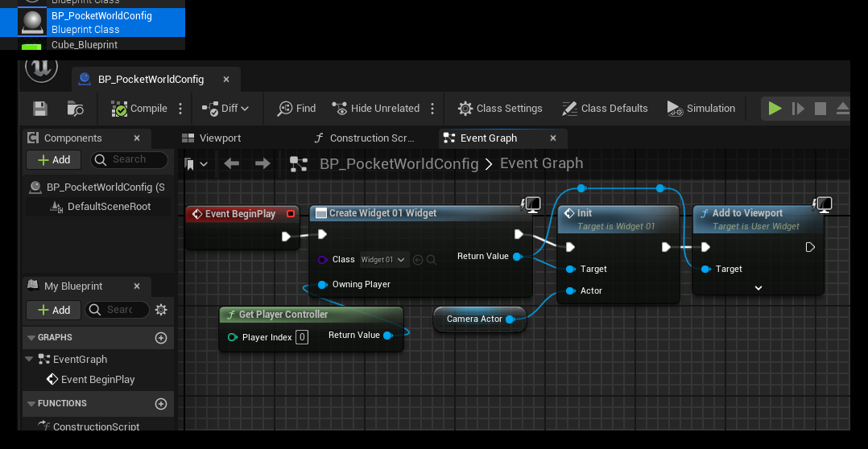The height and width of the screenshot is (449, 868).
Task: Start play with green Play button
Action: 775,109
